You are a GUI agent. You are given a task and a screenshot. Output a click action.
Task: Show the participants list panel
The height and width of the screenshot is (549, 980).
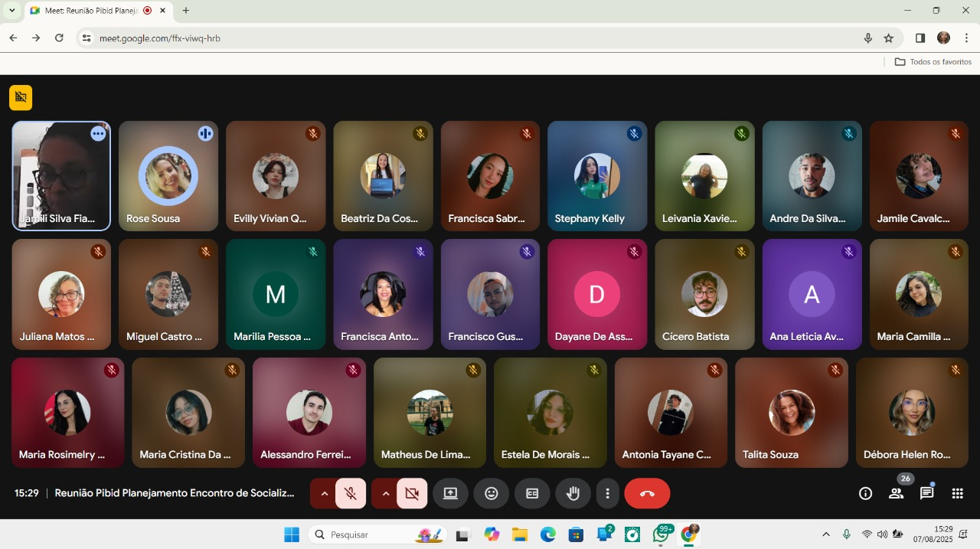pyautogui.click(x=896, y=494)
